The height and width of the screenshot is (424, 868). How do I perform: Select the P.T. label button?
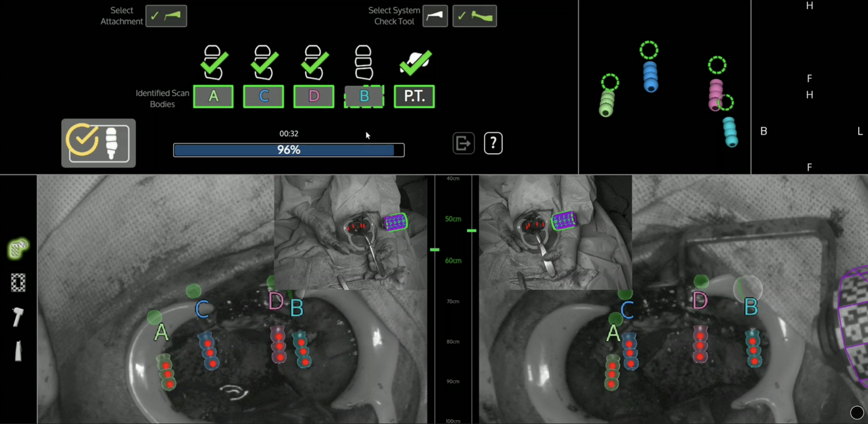click(414, 97)
